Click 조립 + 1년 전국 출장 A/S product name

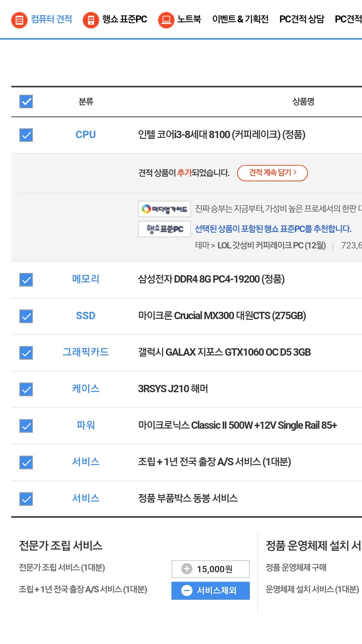click(x=214, y=462)
